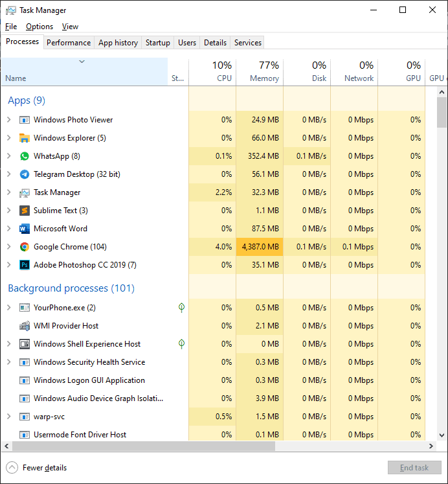Click the Status column header
Image resolution: width=448 pixels, height=484 pixels.
pos(178,72)
